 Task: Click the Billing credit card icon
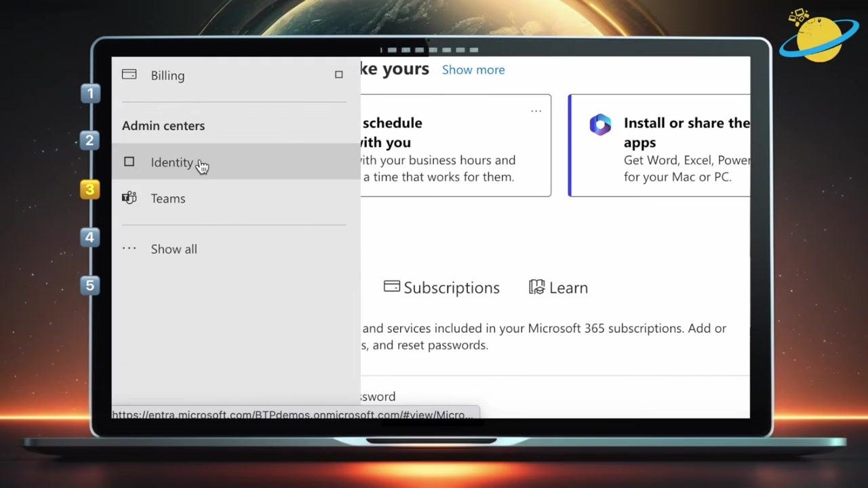[129, 75]
